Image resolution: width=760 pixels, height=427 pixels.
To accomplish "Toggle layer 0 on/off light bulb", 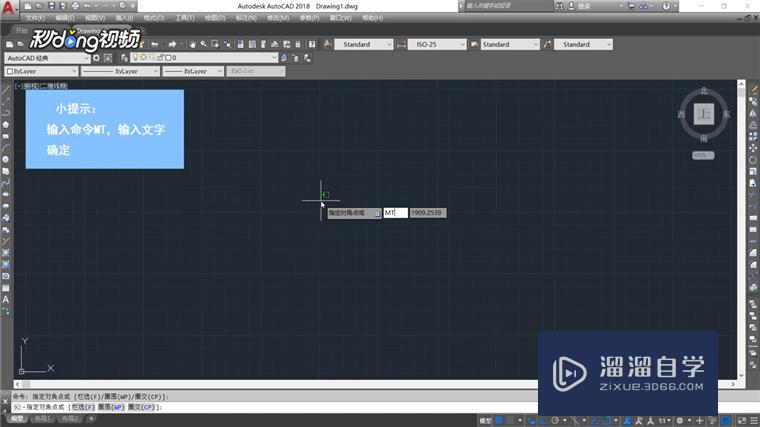I will (x=136, y=58).
